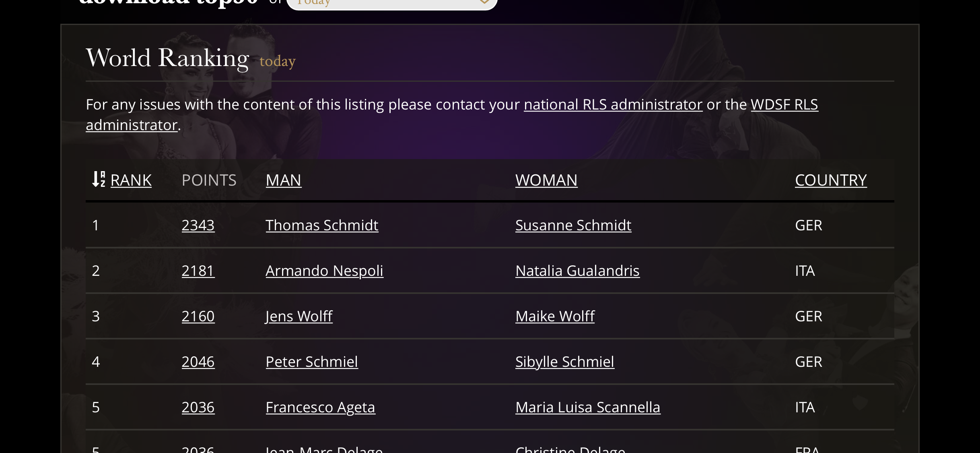Click the rank sort order icon
Image resolution: width=980 pixels, height=453 pixels.
pos(99,179)
